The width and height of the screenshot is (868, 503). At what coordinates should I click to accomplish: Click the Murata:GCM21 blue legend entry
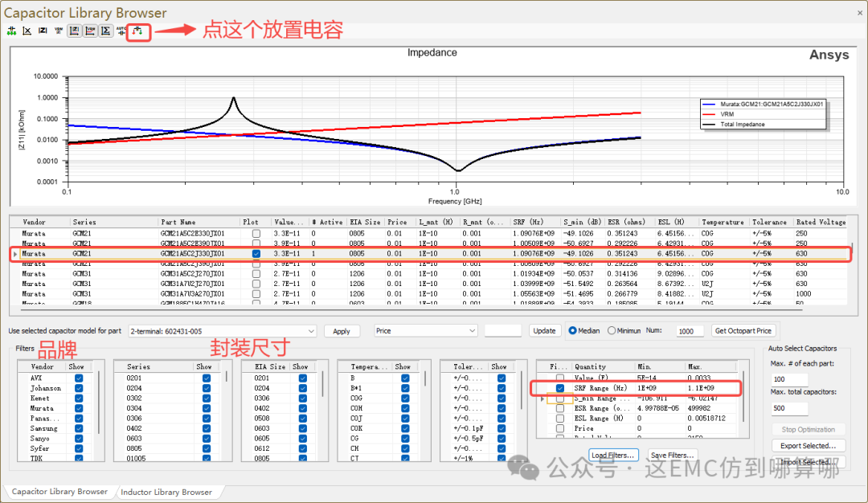[763, 104]
